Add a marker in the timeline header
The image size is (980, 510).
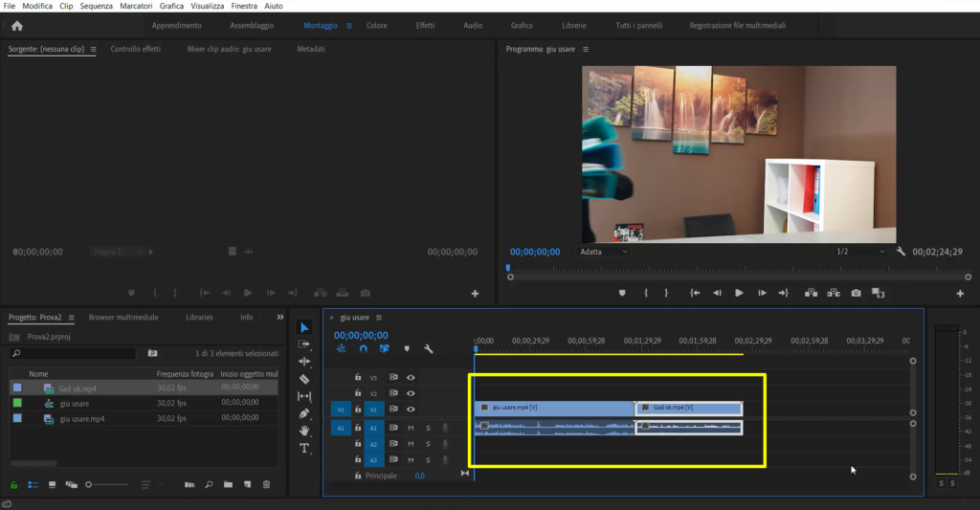click(407, 348)
